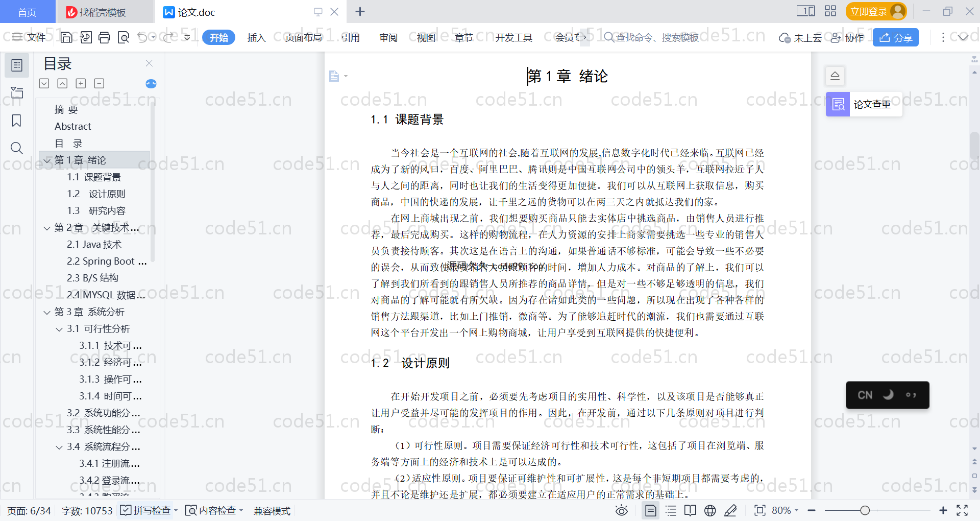980x521 pixels.
Task: Click the 立即登录 login button
Action: click(876, 11)
